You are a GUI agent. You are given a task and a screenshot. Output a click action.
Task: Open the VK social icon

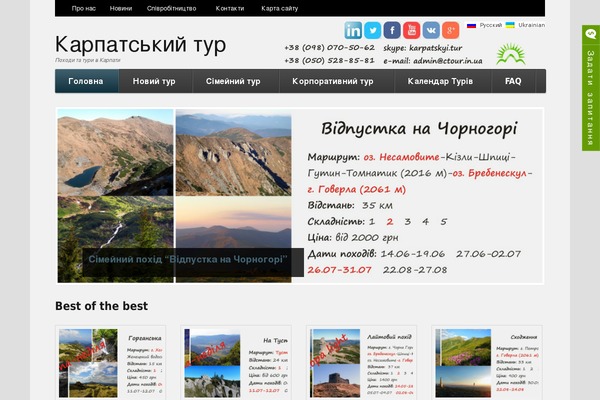(431, 30)
